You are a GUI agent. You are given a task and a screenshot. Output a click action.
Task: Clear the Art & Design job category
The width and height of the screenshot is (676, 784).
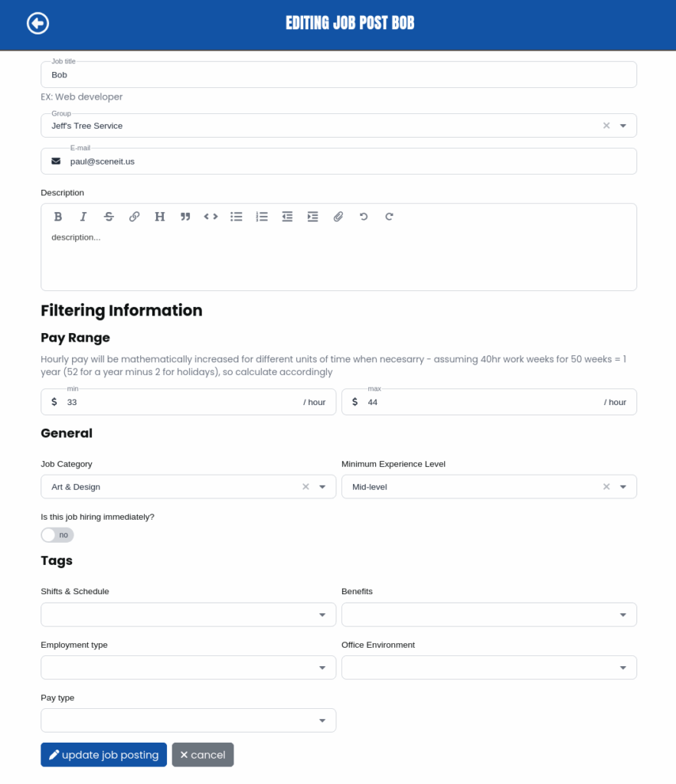(305, 487)
